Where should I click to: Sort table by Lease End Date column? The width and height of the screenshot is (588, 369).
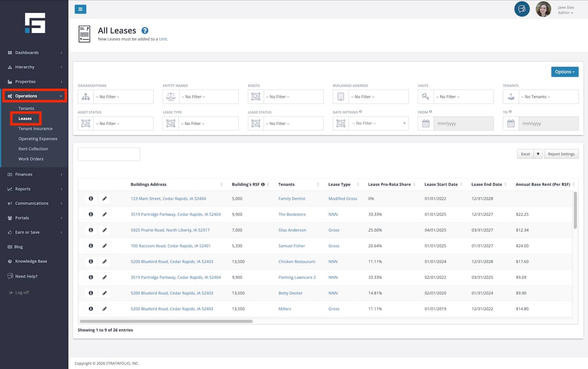tap(487, 184)
